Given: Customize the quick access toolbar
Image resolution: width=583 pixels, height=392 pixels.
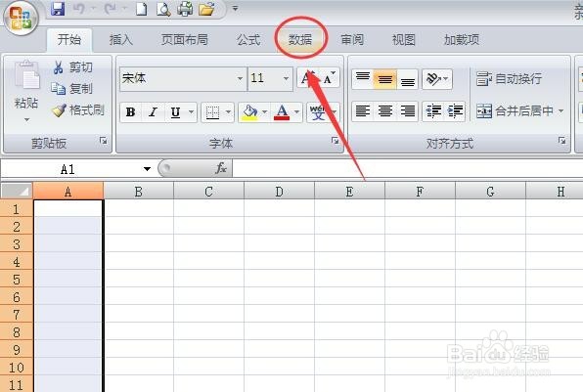Looking at the screenshot, I should (235, 8).
